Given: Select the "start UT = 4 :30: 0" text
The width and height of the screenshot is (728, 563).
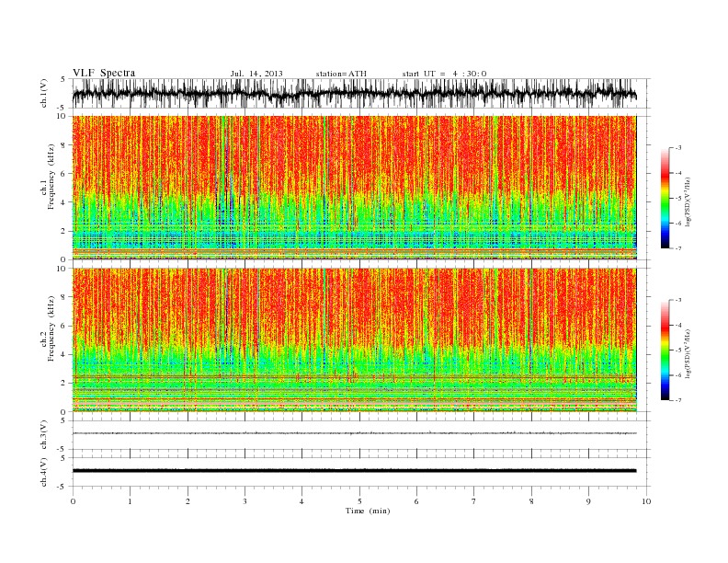Looking at the screenshot, I should point(444,74).
